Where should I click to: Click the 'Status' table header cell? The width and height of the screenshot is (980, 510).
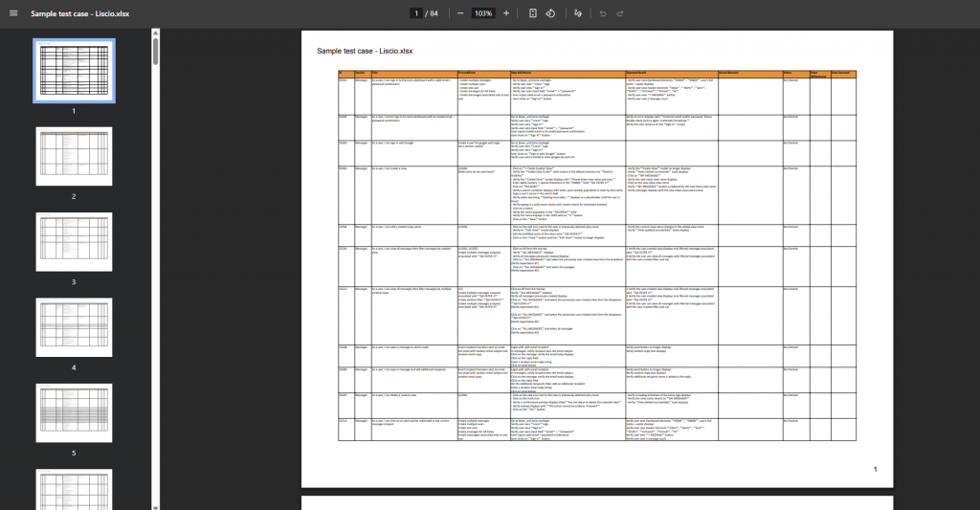point(796,74)
